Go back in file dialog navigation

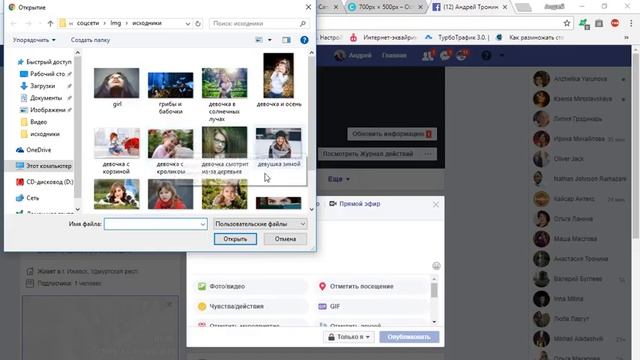pyautogui.click(x=13, y=24)
